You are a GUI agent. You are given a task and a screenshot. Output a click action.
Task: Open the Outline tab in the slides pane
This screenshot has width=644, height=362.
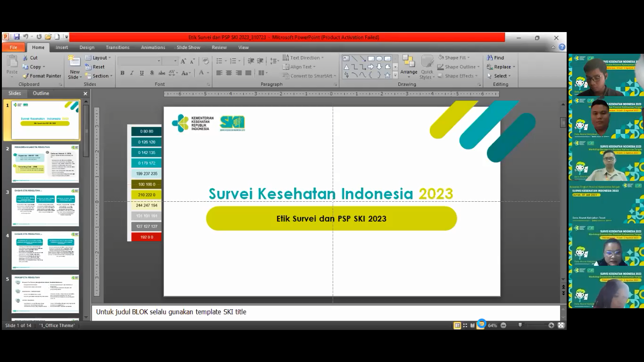pos(41,93)
